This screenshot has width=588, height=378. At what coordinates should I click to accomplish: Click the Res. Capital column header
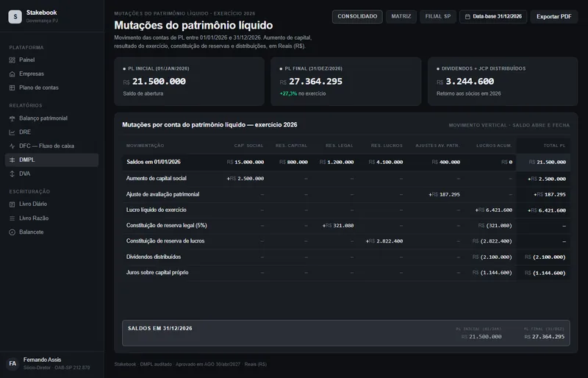click(x=291, y=146)
